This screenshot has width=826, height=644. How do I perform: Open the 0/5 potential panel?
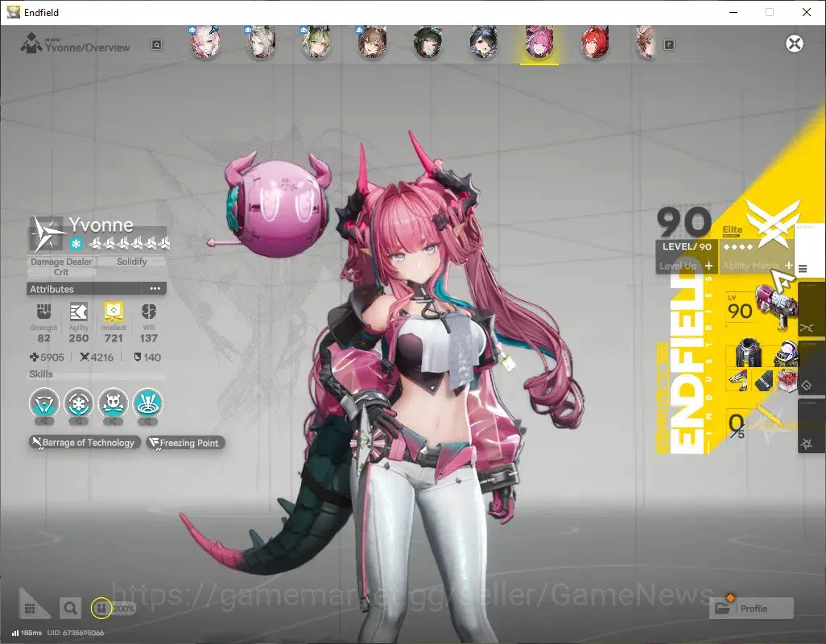[755, 424]
